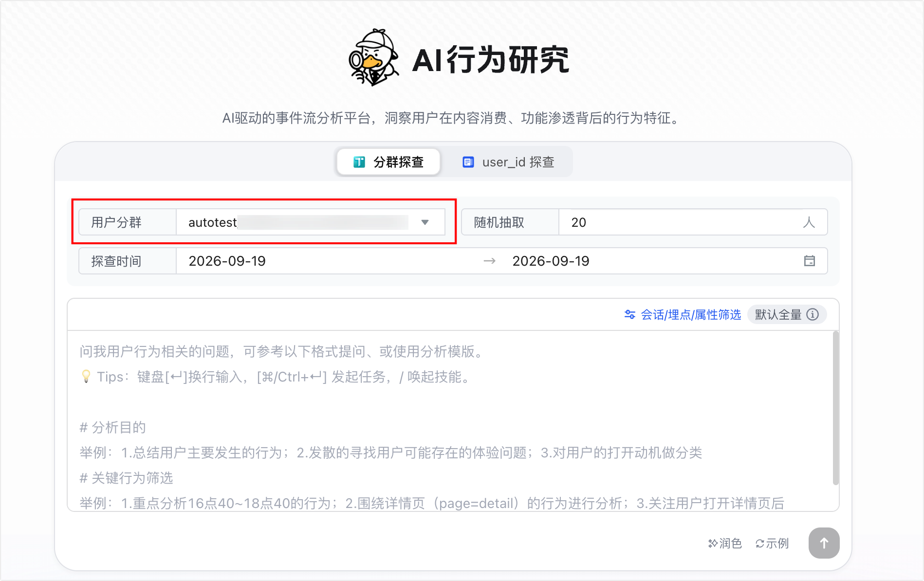Click the detective duck logo
The image size is (924, 581).
(x=374, y=57)
